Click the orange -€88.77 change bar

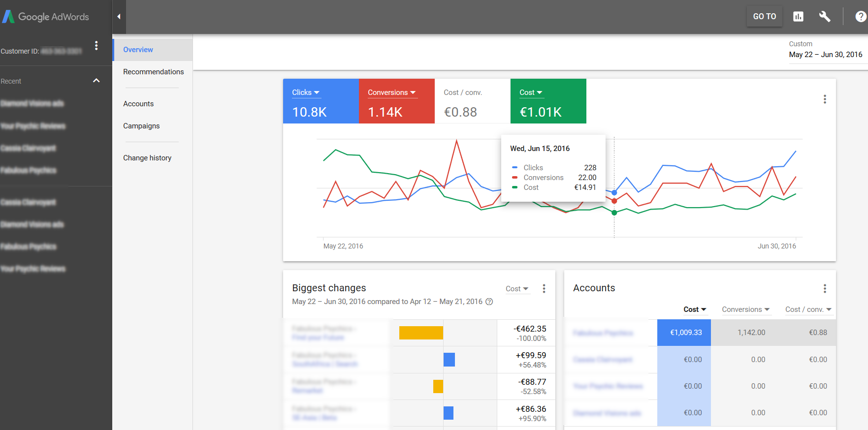[x=438, y=387]
